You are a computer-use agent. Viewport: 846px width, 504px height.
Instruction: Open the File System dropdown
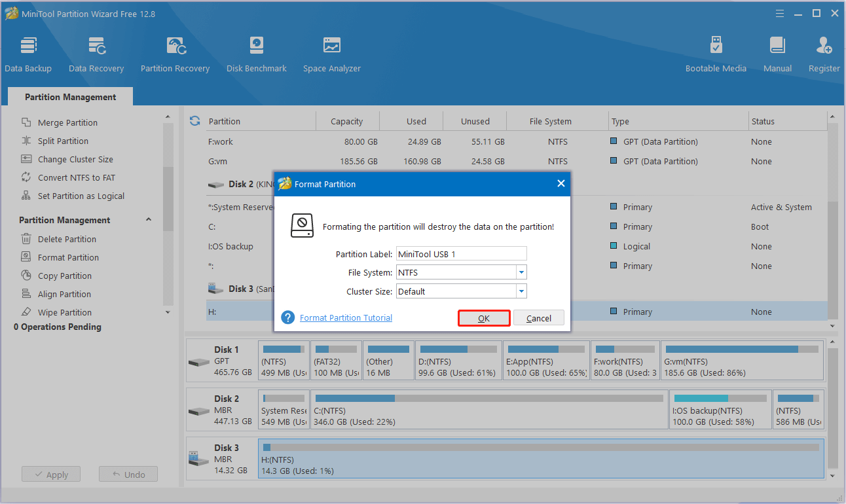tap(521, 272)
